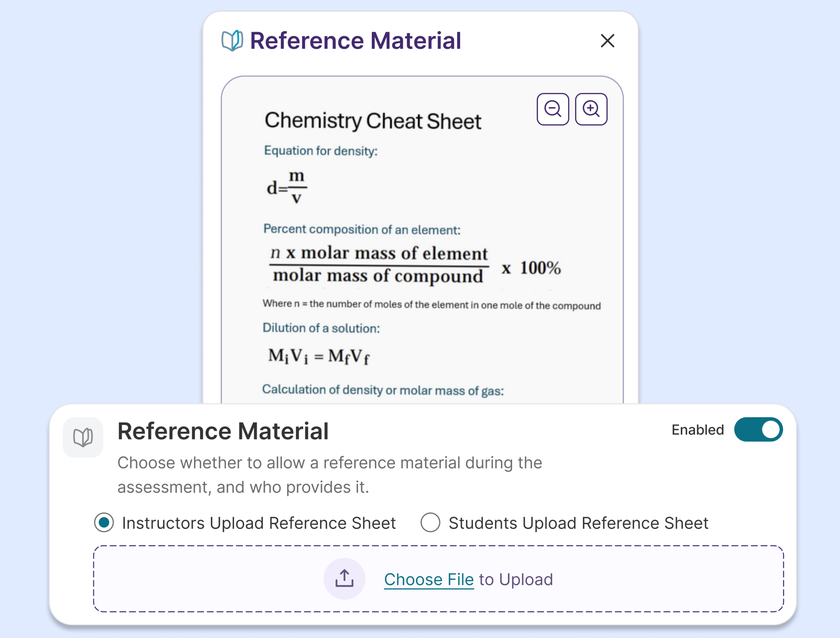Viewport: 840px width, 638px height.
Task: Click the Chemistry Cheat Sheet title
Action: tap(373, 121)
